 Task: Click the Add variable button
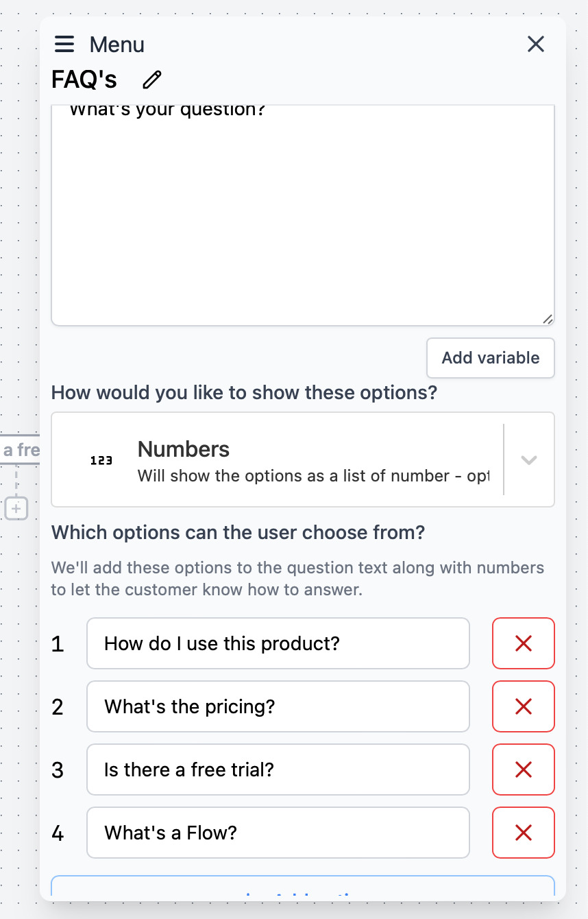pos(490,357)
